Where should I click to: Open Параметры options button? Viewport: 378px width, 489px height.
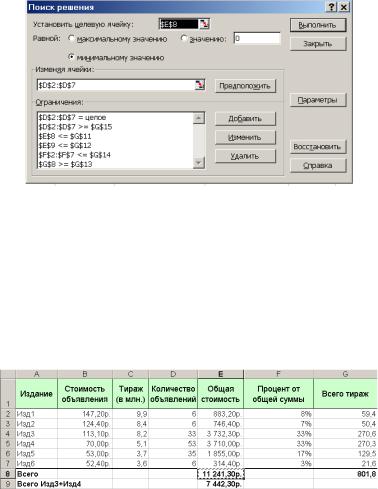pyautogui.click(x=318, y=100)
